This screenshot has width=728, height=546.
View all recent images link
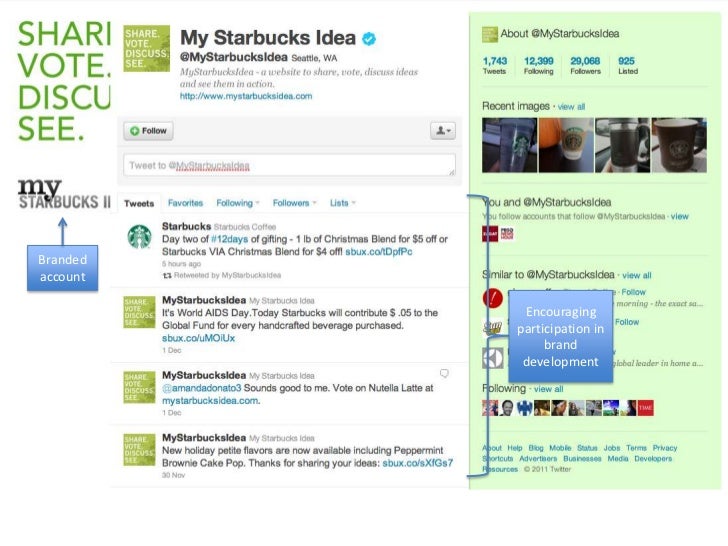tap(571, 107)
